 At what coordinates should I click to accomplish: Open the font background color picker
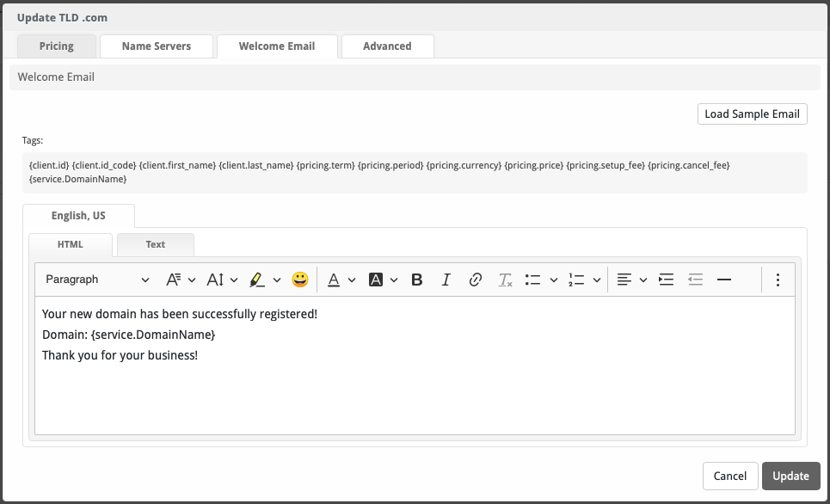click(x=383, y=280)
